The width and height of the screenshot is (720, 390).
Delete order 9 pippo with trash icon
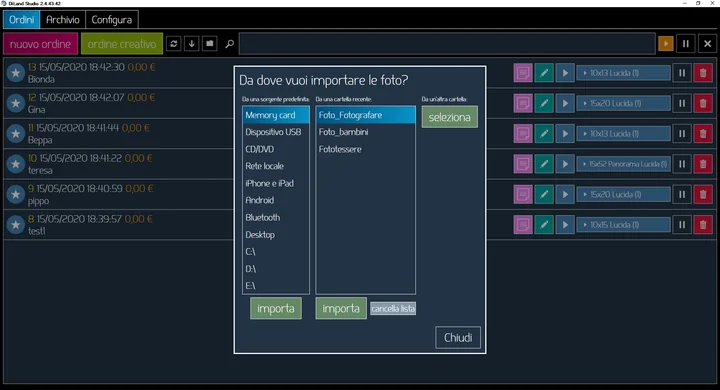(x=703, y=194)
